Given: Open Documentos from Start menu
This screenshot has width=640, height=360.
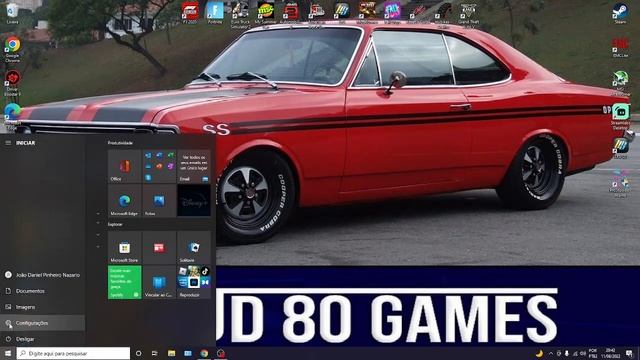Looking at the screenshot, I should pos(42,291).
